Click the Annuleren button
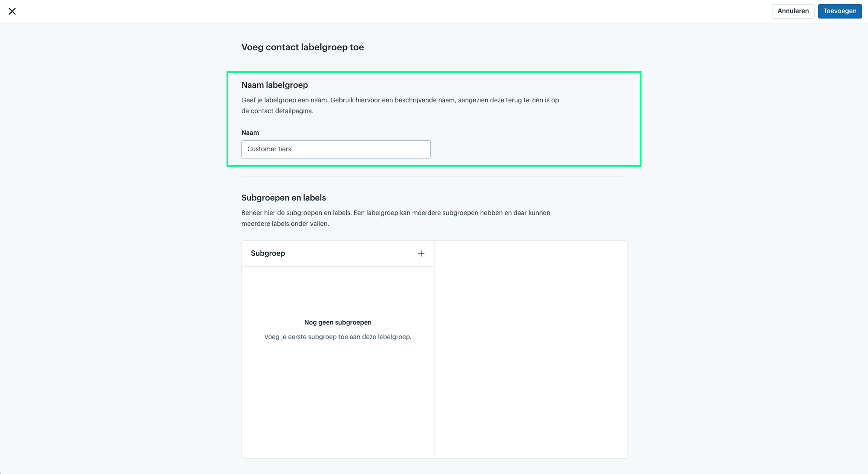868x474 pixels. click(793, 11)
